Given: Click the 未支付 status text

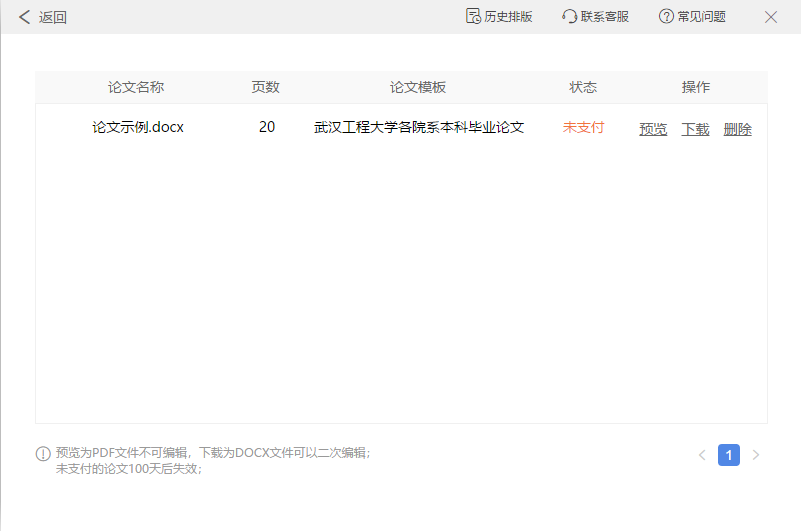Looking at the screenshot, I should 583,127.
